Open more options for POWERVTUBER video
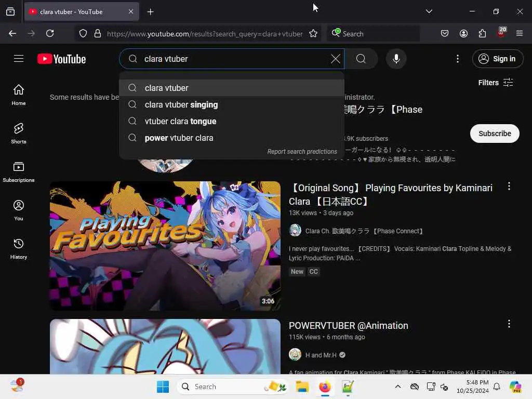Image resolution: width=532 pixels, height=399 pixels. 509,324
